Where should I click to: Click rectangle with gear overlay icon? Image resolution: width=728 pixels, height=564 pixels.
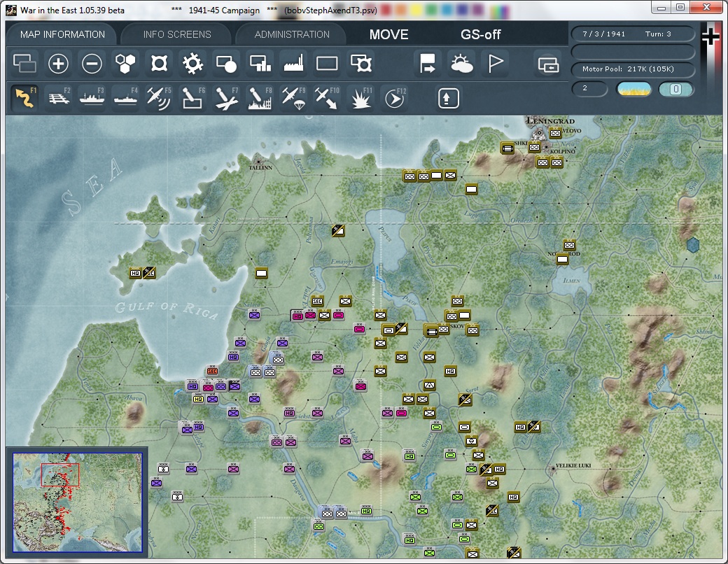point(361,64)
